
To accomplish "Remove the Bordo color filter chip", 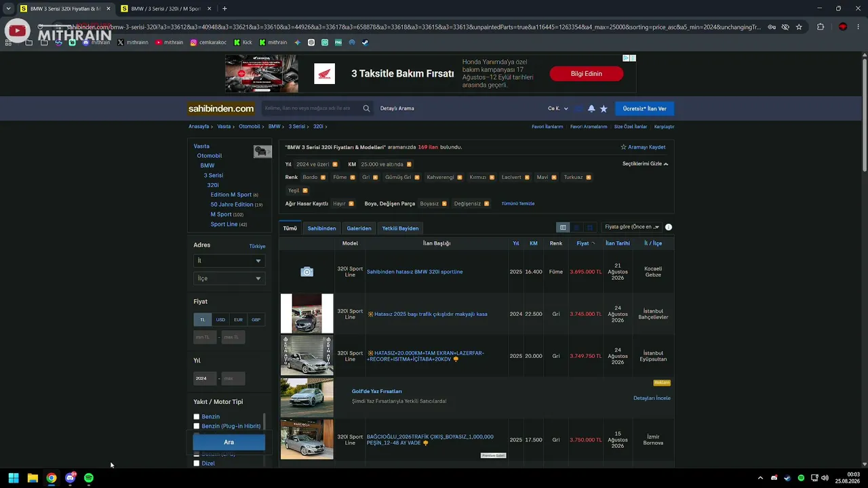I will [323, 178].
